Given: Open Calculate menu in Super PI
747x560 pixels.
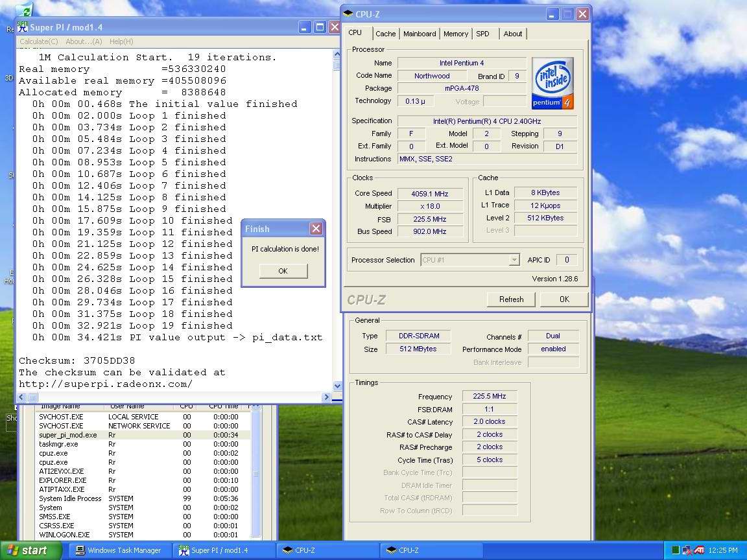Looking at the screenshot, I should coord(39,41).
